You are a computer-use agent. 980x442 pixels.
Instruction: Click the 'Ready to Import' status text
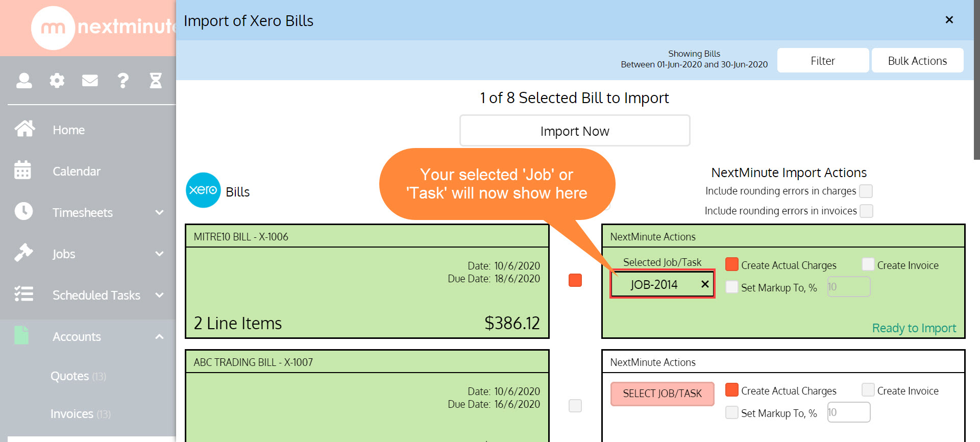914,328
